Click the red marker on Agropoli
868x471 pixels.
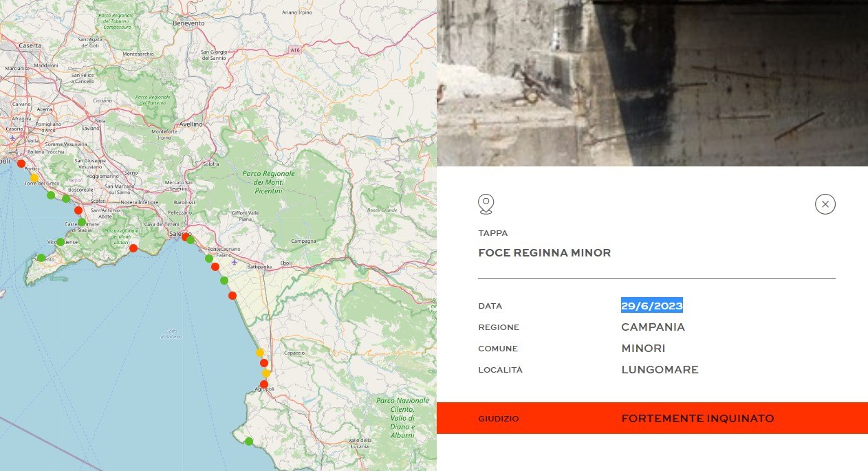[x=263, y=384]
